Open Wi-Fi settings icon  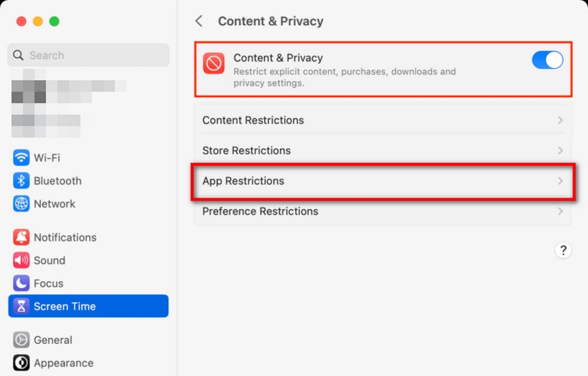click(21, 157)
